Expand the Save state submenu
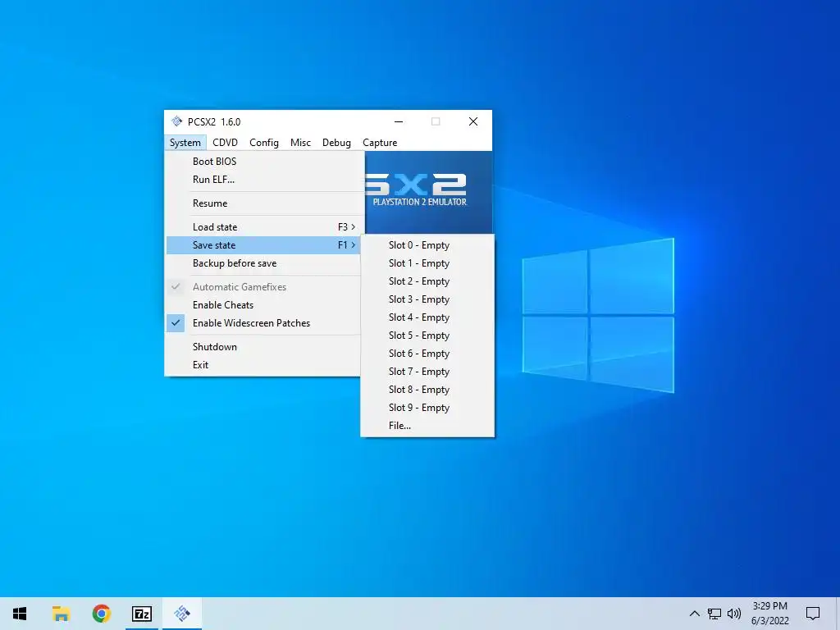Image resolution: width=840 pixels, height=630 pixels. [262, 244]
